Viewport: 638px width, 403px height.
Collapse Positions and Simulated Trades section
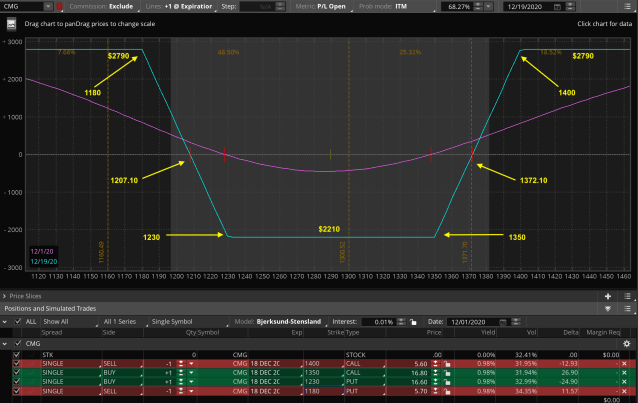[6, 307]
